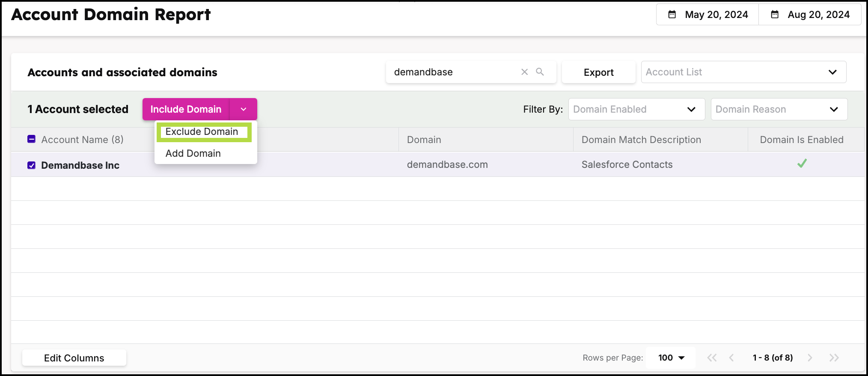Expand the Domain Enabled filter
868x376 pixels.
(x=636, y=109)
